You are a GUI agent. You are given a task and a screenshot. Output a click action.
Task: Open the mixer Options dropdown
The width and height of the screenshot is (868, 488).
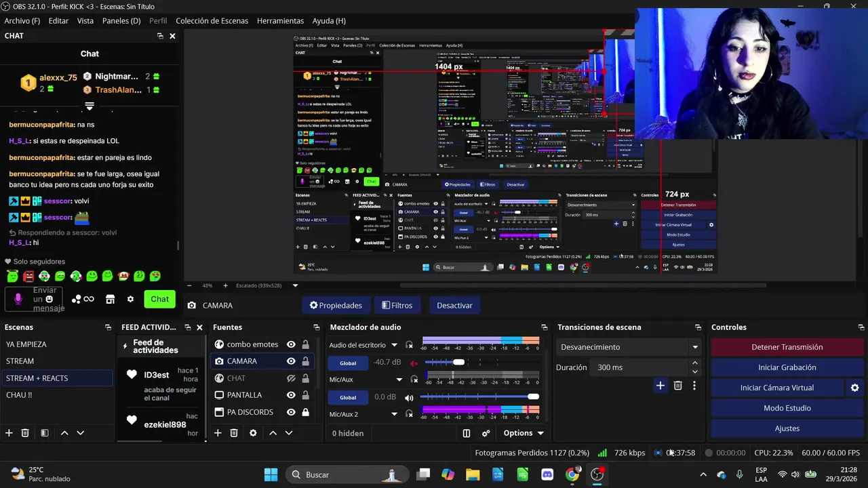(x=524, y=433)
